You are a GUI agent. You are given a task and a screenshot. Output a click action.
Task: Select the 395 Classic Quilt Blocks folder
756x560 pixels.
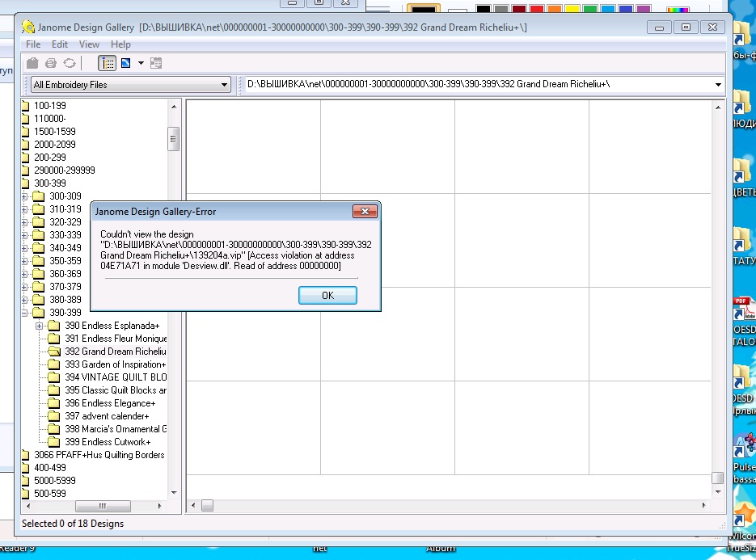(116, 390)
